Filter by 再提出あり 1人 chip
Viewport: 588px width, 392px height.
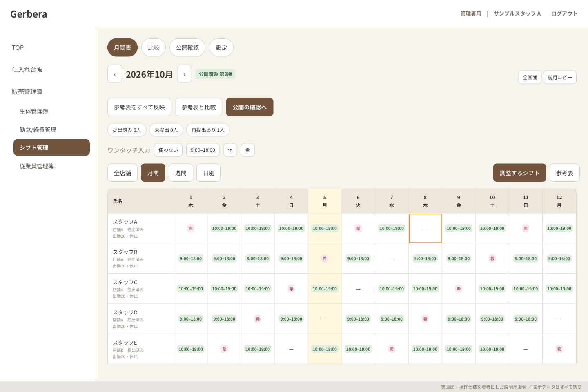(208, 130)
